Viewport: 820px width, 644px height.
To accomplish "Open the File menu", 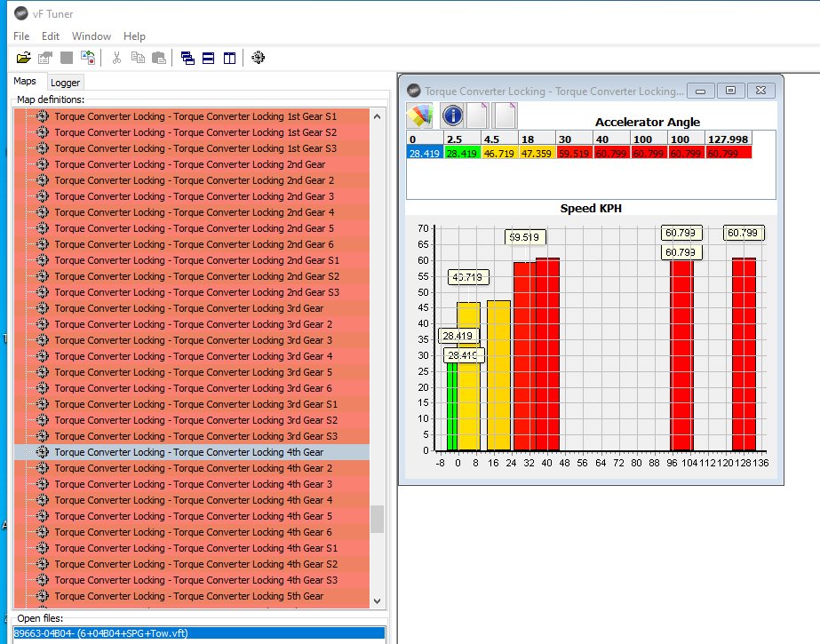I will tap(21, 36).
